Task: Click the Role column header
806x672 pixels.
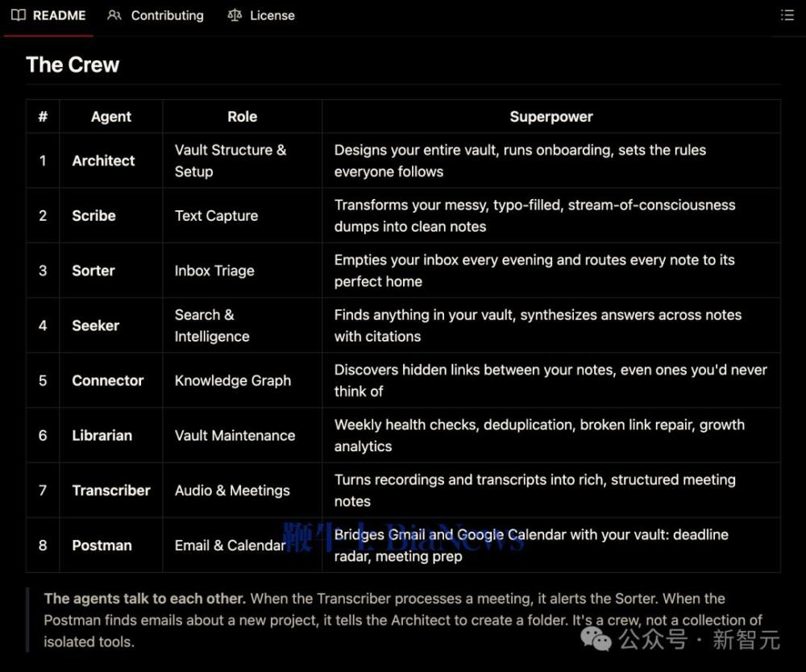Action: tap(242, 117)
